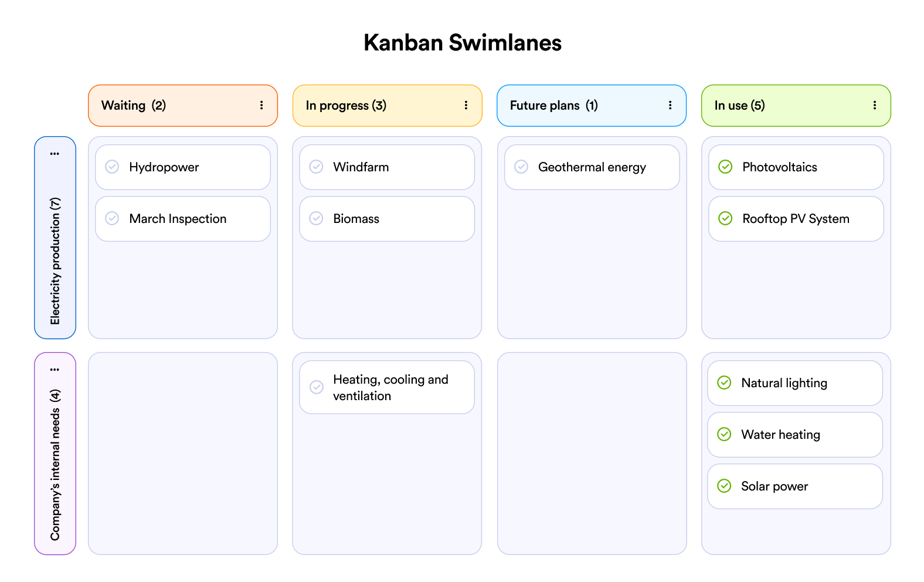
Task: Collapse the Electricity production swimlane label
Action: 55,261
